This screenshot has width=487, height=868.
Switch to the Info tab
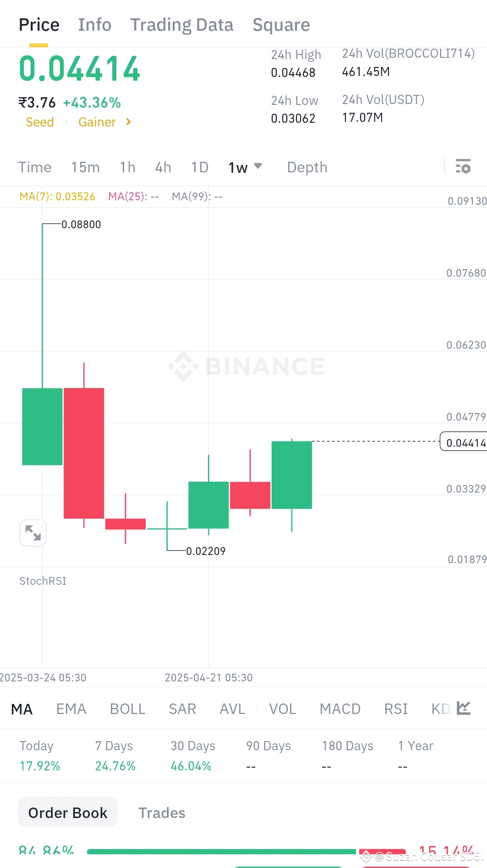pyautogui.click(x=94, y=24)
